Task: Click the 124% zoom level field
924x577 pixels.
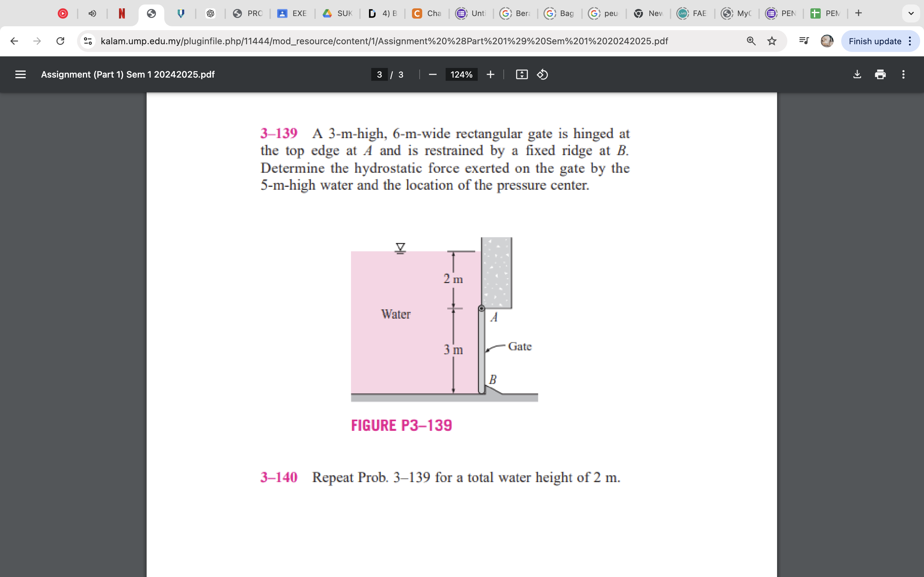Action: 461,74
